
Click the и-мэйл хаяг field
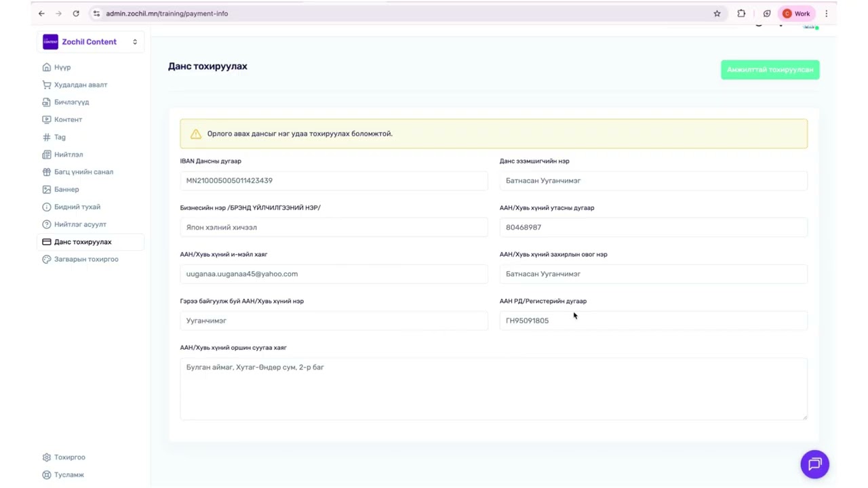point(334,274)
